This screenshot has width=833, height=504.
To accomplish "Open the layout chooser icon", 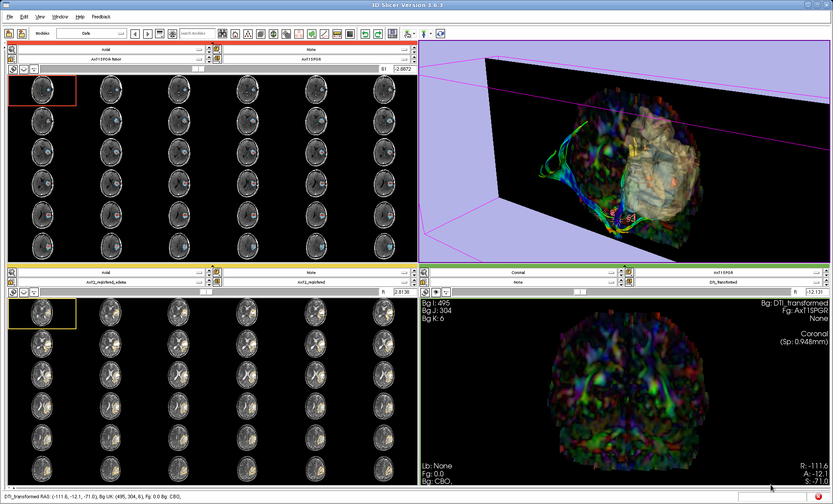I will point(393,34).
